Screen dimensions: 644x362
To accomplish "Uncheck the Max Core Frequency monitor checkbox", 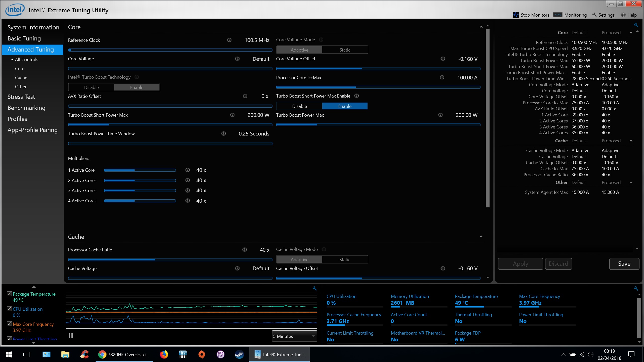I will click(x=9, y=324).
